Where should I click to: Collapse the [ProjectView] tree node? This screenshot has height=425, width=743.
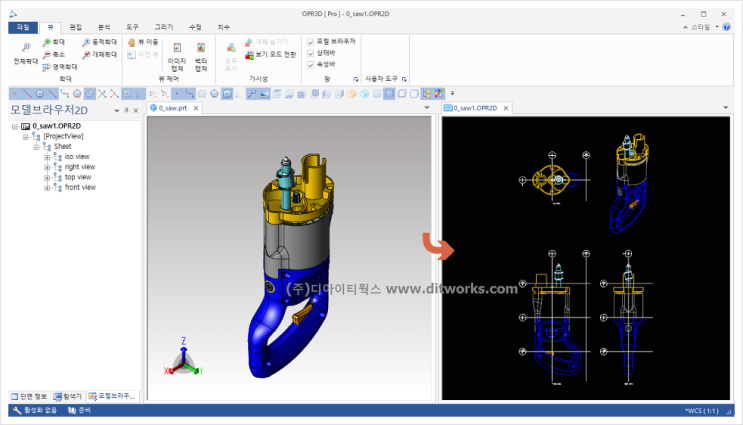(26, 136)
